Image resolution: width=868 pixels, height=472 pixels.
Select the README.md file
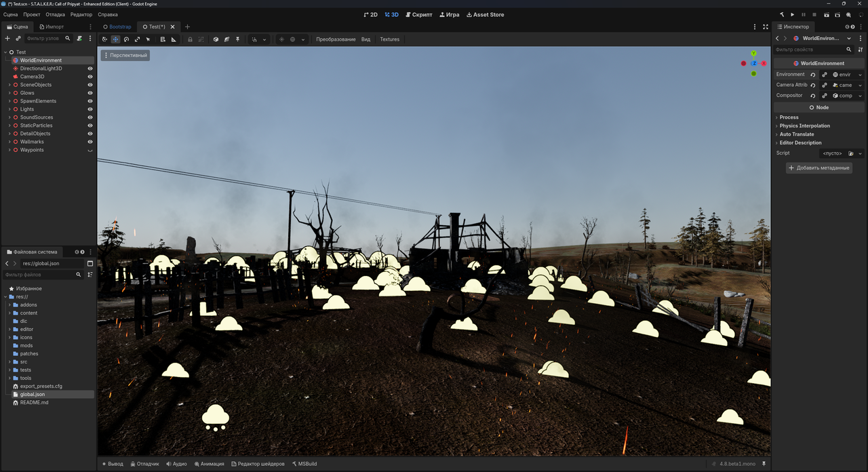pos(34,402)
